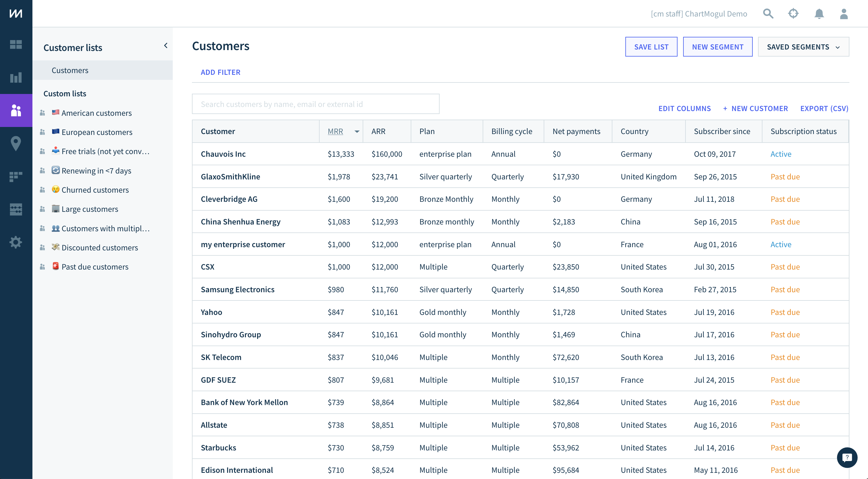Click the crosshair target icon in header

(x=793, y=14)
